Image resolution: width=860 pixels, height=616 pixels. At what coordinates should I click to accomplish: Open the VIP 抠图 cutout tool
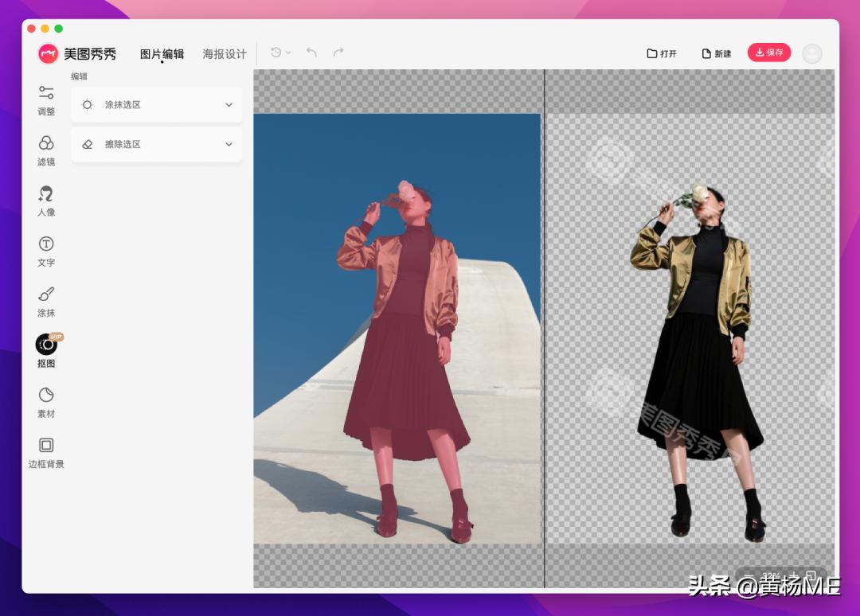click(x=45, y=350)
